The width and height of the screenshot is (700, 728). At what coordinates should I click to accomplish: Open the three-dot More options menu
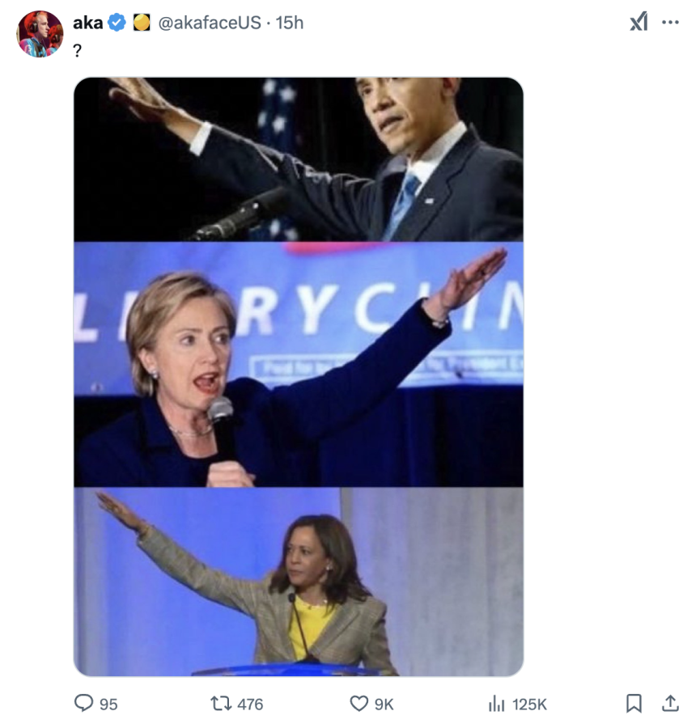(670, 23)
